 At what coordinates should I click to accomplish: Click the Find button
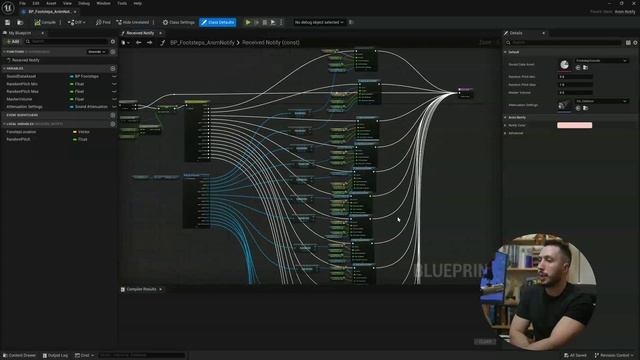click(x=103, y=22)
